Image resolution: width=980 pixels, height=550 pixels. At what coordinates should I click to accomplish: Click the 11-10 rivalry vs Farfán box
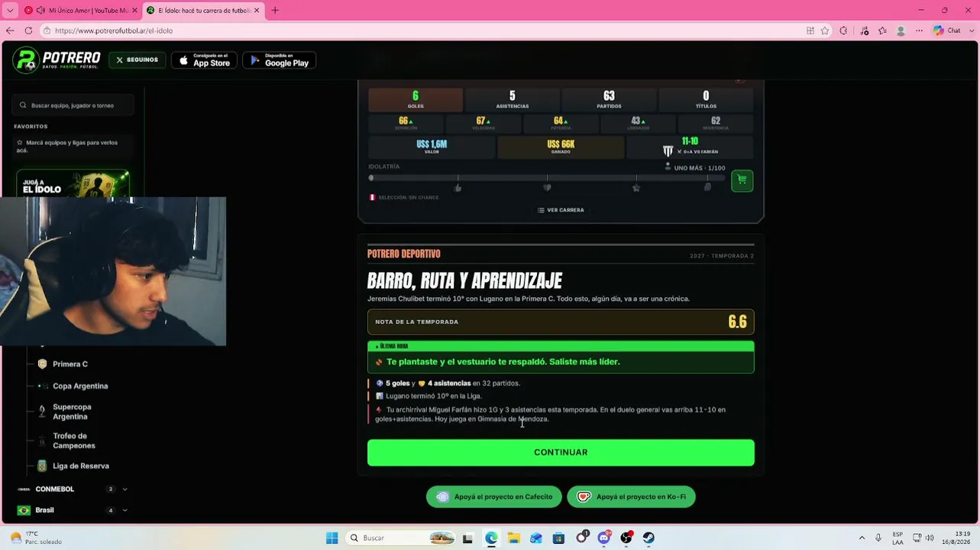pos(690,147)
